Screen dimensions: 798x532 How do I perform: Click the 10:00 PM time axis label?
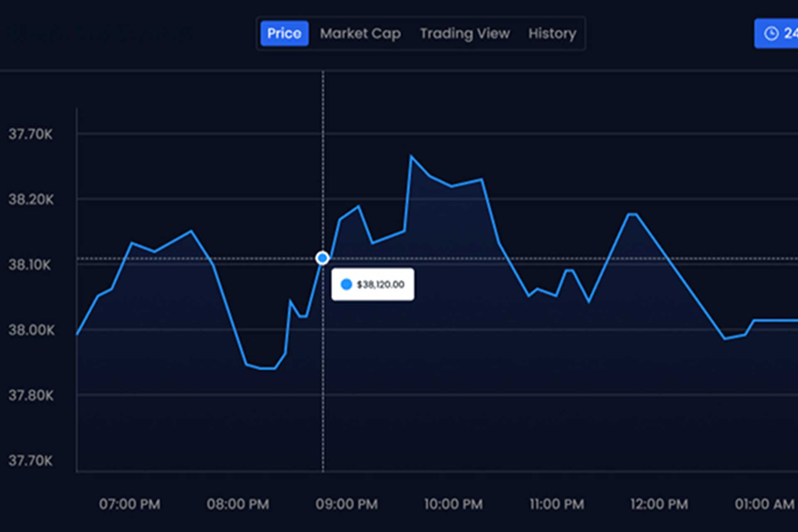point(453,504)
